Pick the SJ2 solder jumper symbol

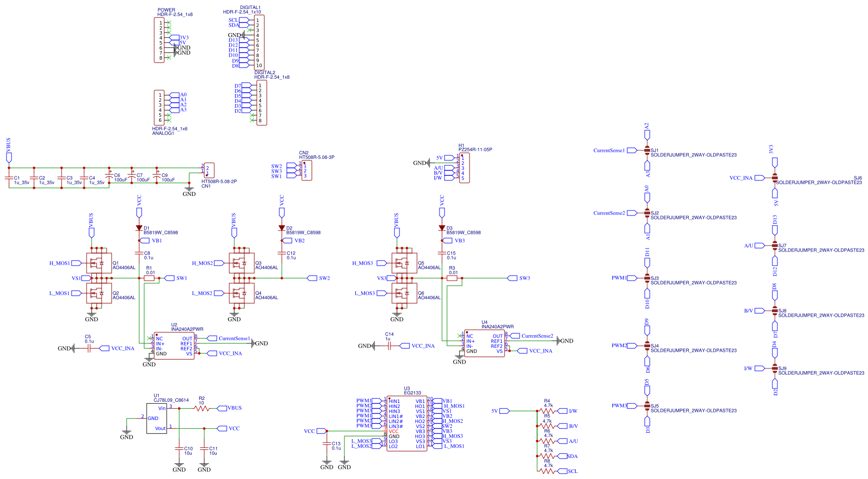647,212
